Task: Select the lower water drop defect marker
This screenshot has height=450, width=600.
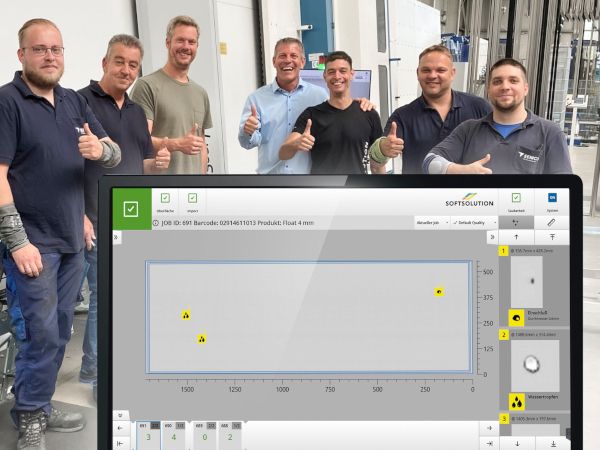Action: point(202,339)
